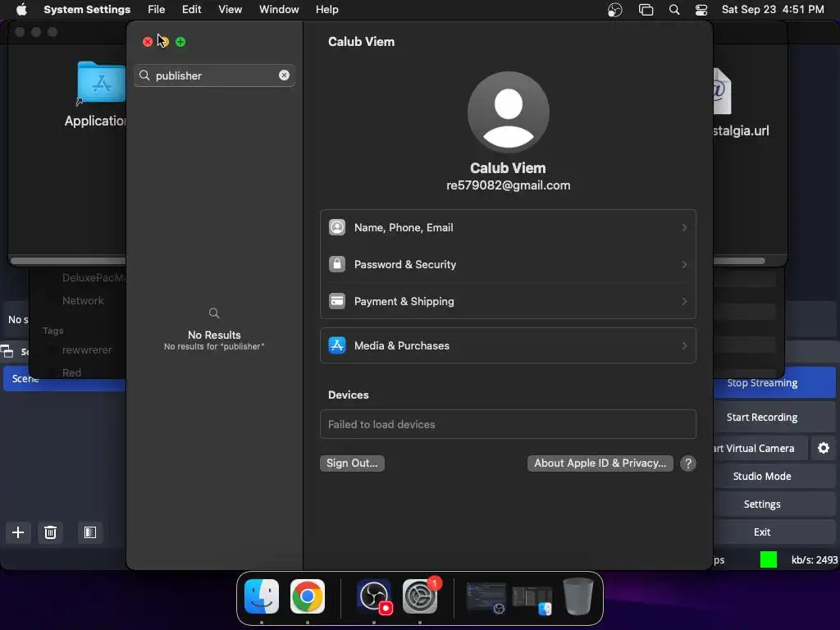Click the date and time in menu bar
Viewport: 840px width, 630px height.
click(x=773, y=10)
